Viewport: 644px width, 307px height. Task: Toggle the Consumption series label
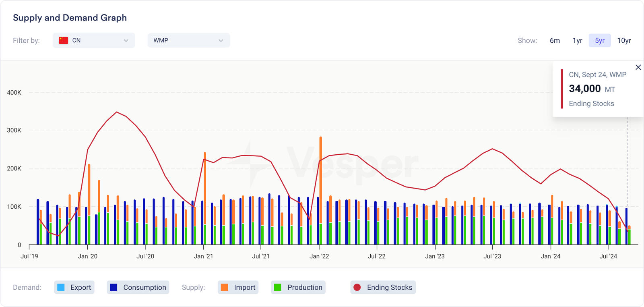pos(144,287)
